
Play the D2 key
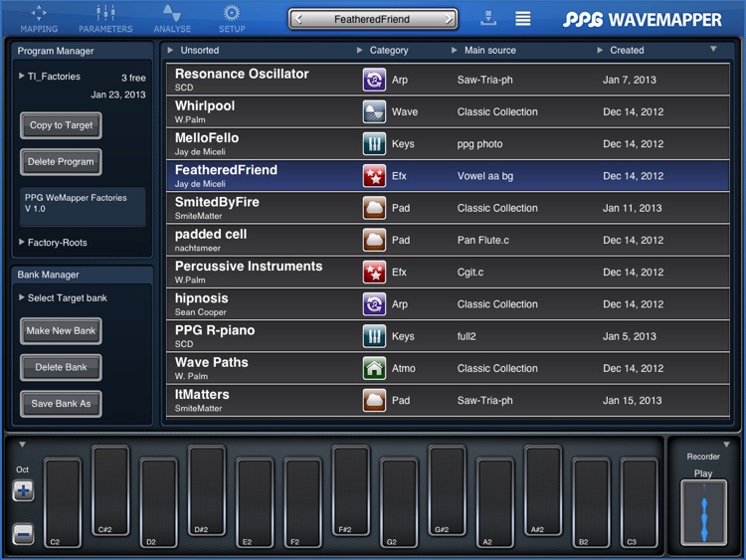point(159,502)
